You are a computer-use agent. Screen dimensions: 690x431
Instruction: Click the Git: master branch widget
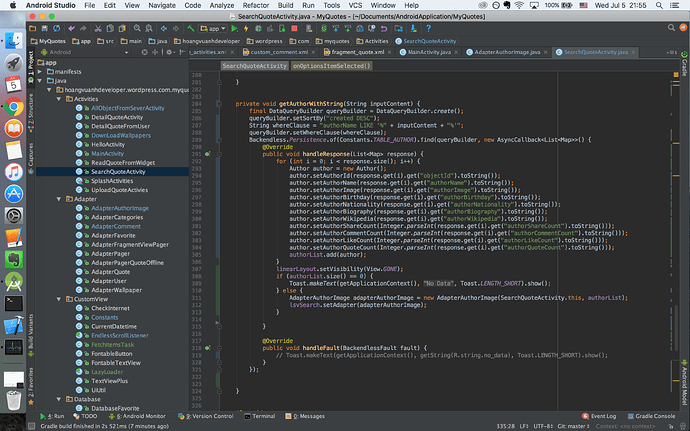[x=573, y=426]
